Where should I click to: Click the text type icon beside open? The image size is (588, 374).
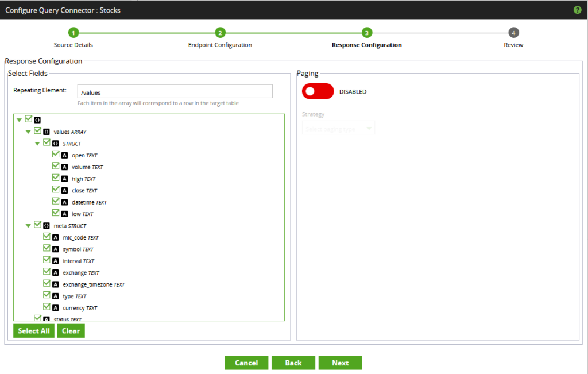point(64,155)
